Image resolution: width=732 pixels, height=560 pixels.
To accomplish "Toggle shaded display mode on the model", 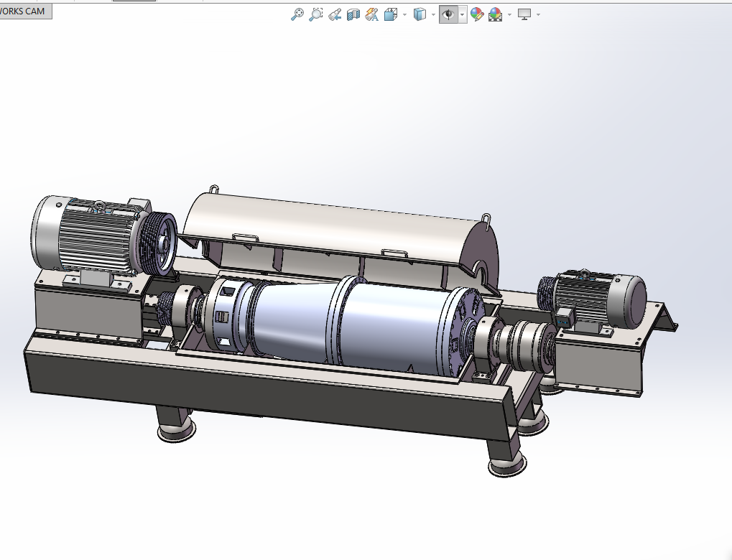I will [420, 14].
